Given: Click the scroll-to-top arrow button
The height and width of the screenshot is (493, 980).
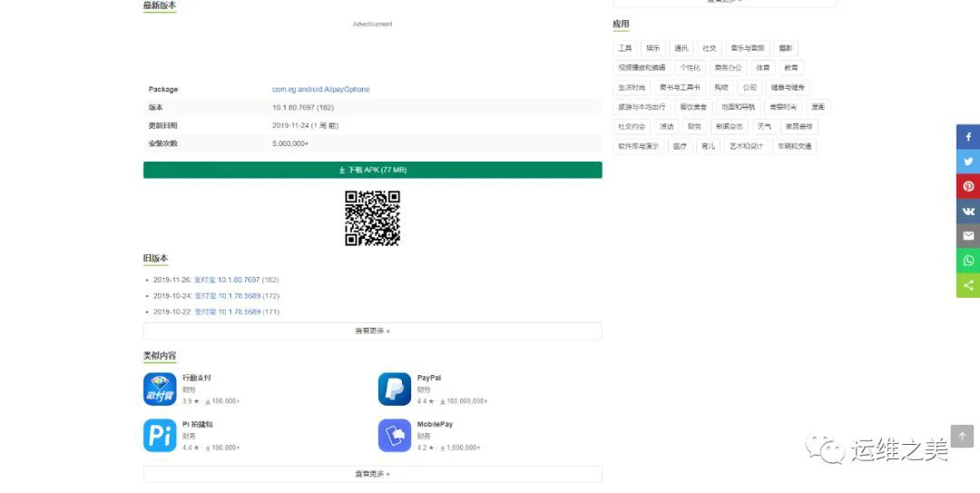Looking at the screenshot, I should [x=962, y=436].
